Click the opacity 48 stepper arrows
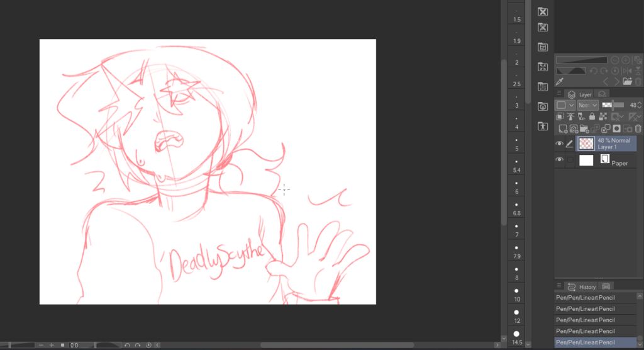This screenshot has height=350, width=644. coord(640,105)
